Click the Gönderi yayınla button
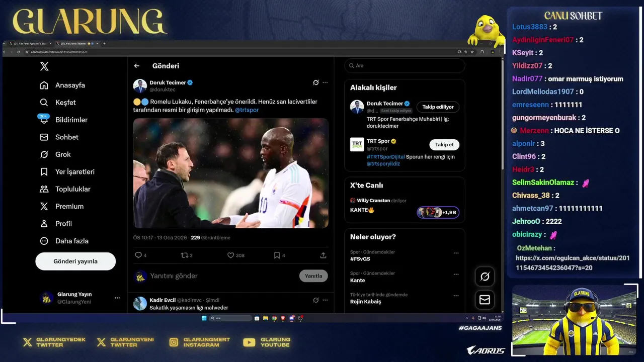Screen dimensions: 644x362 pos(75,261)
